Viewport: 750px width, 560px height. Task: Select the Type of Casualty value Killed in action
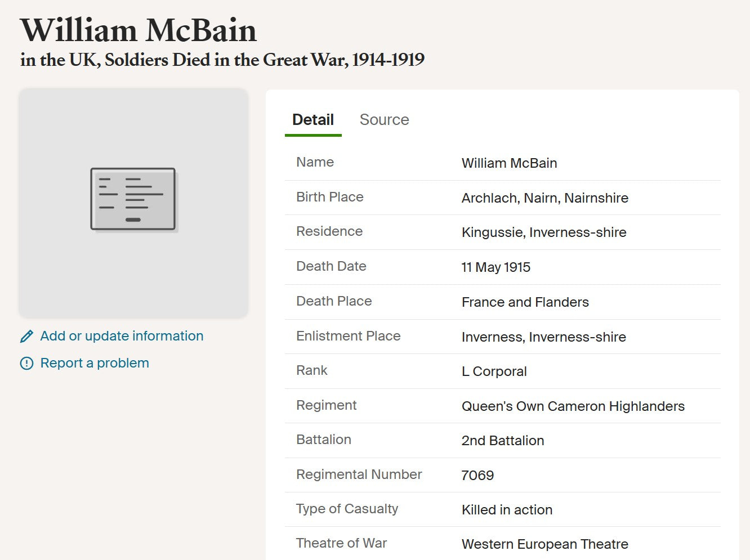[507, 510]
